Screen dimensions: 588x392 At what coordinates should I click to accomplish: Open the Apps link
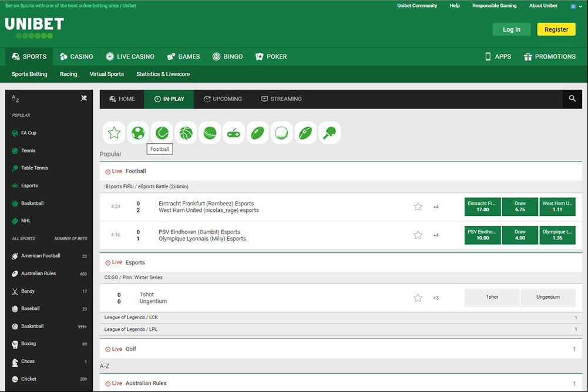tap(498, 56)
